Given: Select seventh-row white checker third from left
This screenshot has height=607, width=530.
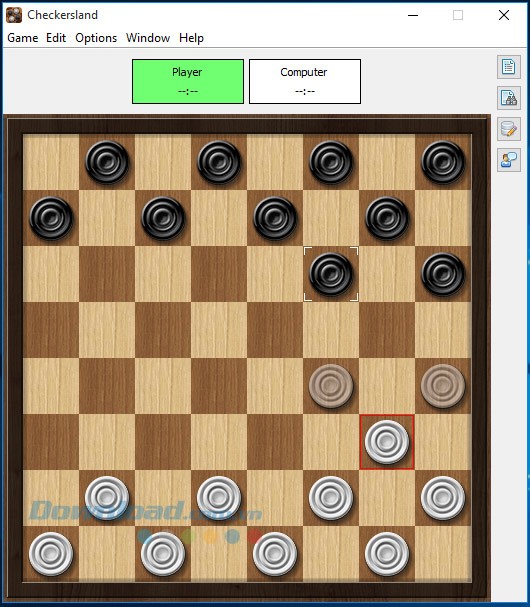Looking at the screenshot, I should (331, 498).
